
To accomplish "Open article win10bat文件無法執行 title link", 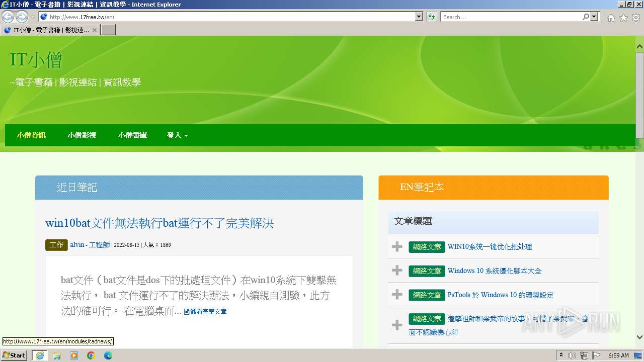I will click(159, 223).
